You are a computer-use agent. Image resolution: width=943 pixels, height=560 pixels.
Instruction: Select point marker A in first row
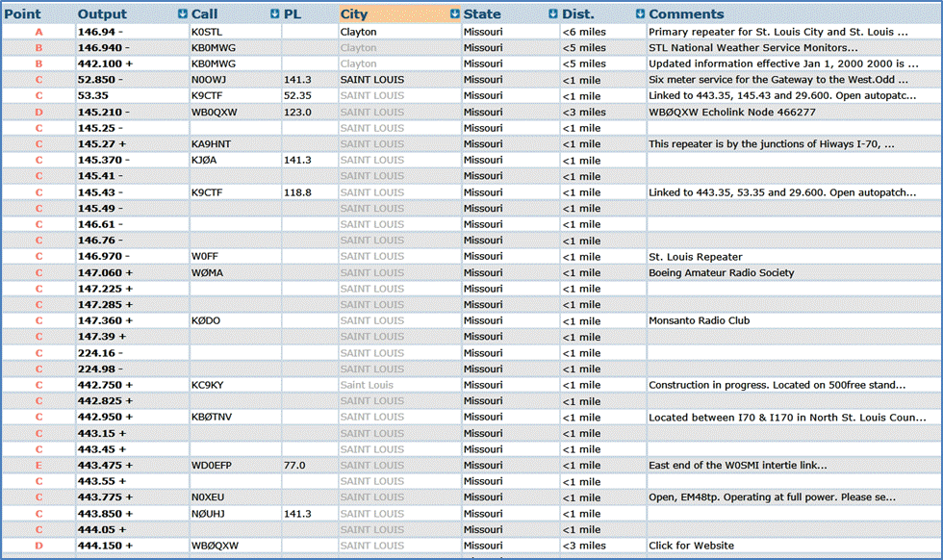[39, 32]
